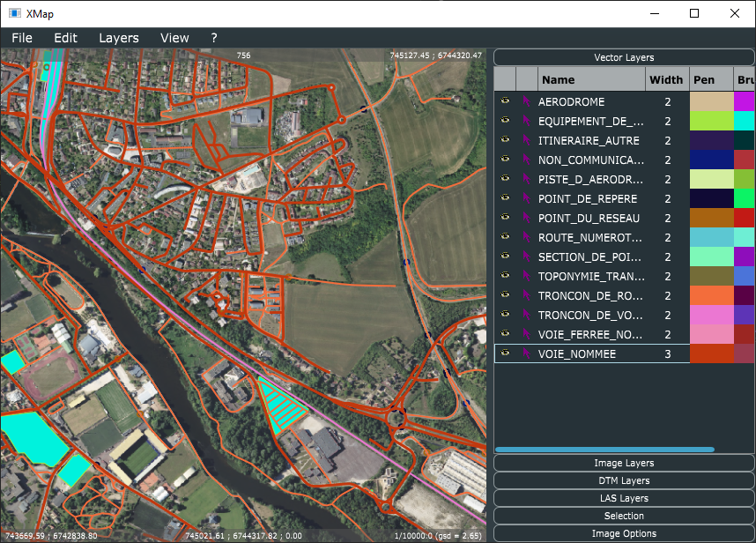Expand the LAS Layers panel

click(624, 498)
